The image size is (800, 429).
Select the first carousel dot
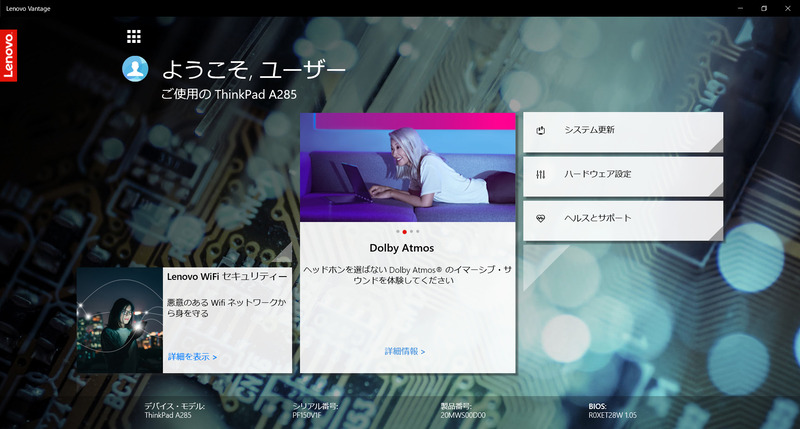click(x=398, y=232)
